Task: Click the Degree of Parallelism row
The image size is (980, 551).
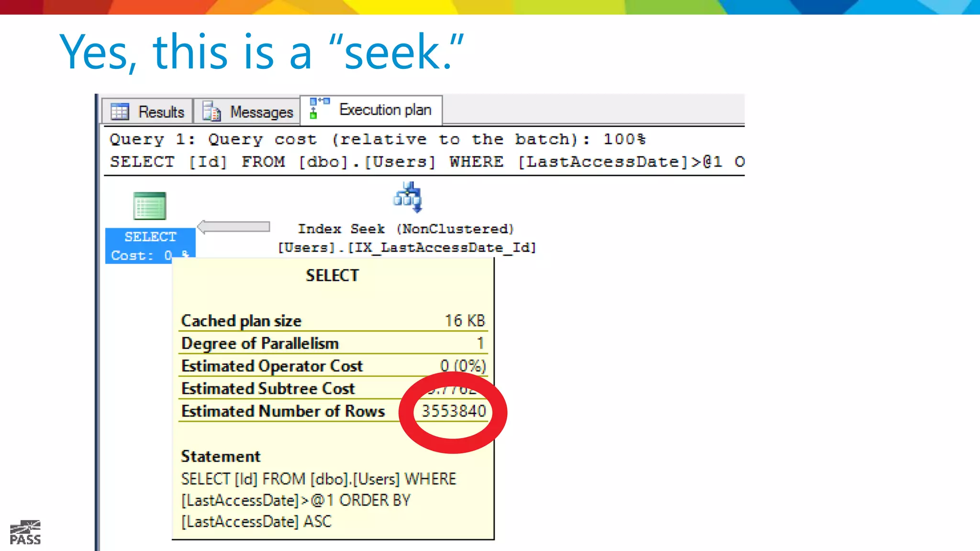Action: pos(333,343)
